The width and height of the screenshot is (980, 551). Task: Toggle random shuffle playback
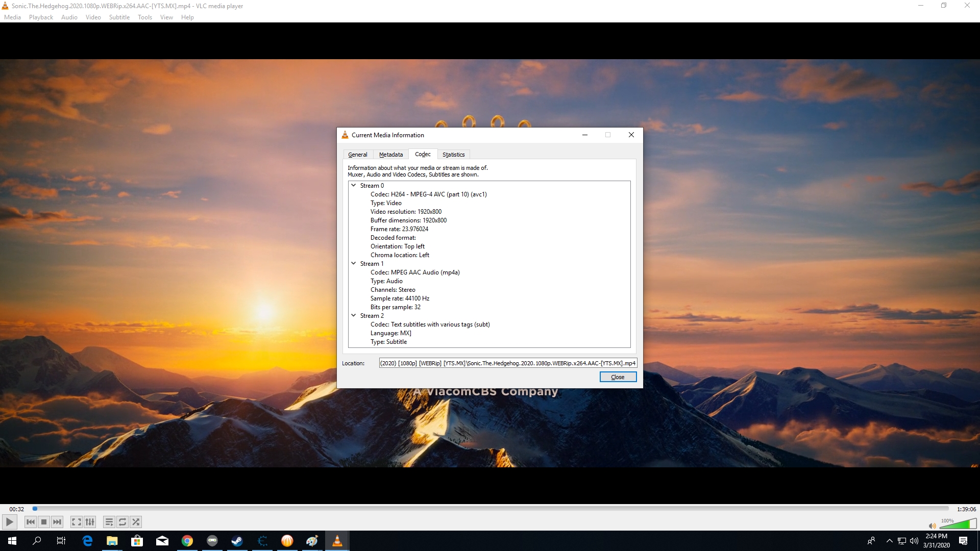(x=136, y=522)
